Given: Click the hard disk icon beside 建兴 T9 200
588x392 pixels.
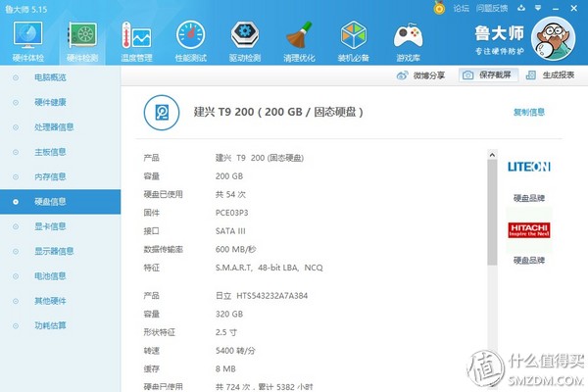Looking at the screenshot, I should coord(162,113).
